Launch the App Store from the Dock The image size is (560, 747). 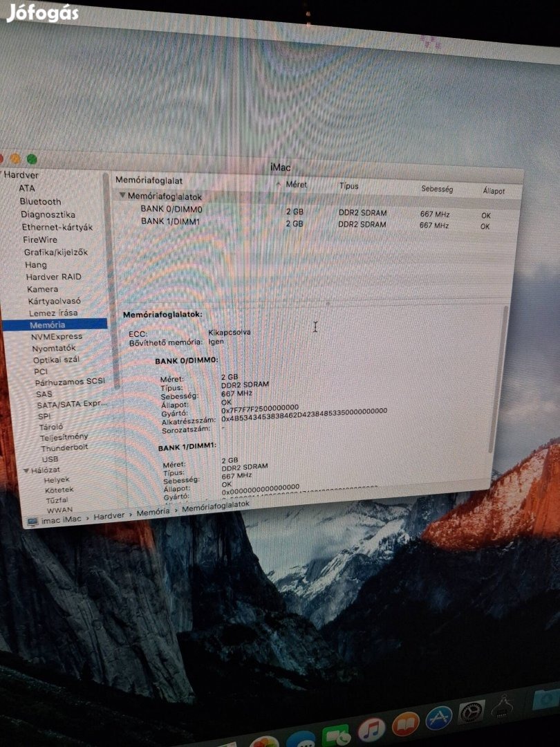[438, 719]
